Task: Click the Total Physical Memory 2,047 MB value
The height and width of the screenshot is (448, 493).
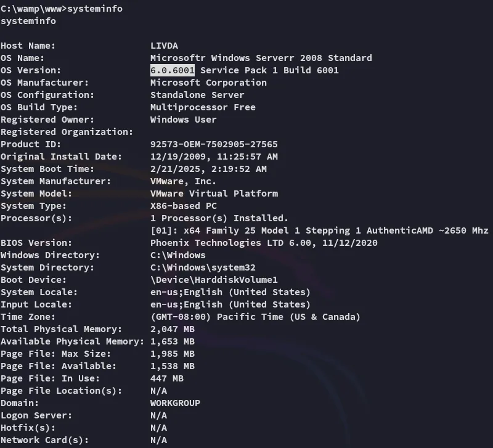Action: (173, 329)
